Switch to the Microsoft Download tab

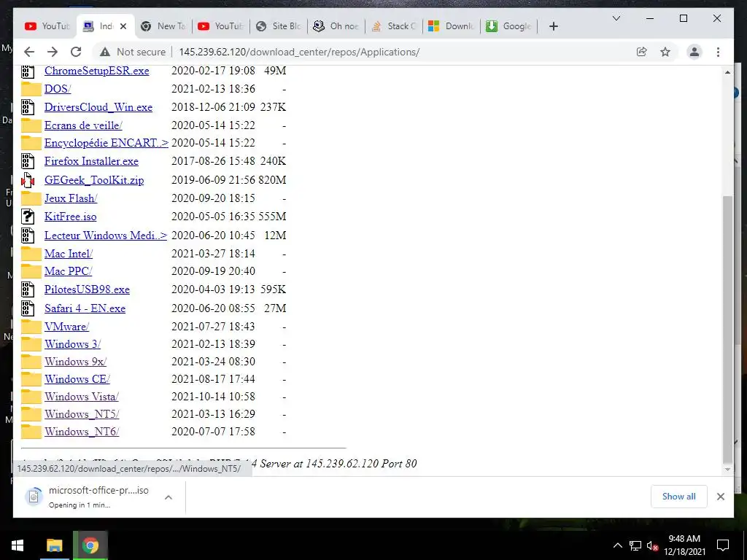coord(452,26)
